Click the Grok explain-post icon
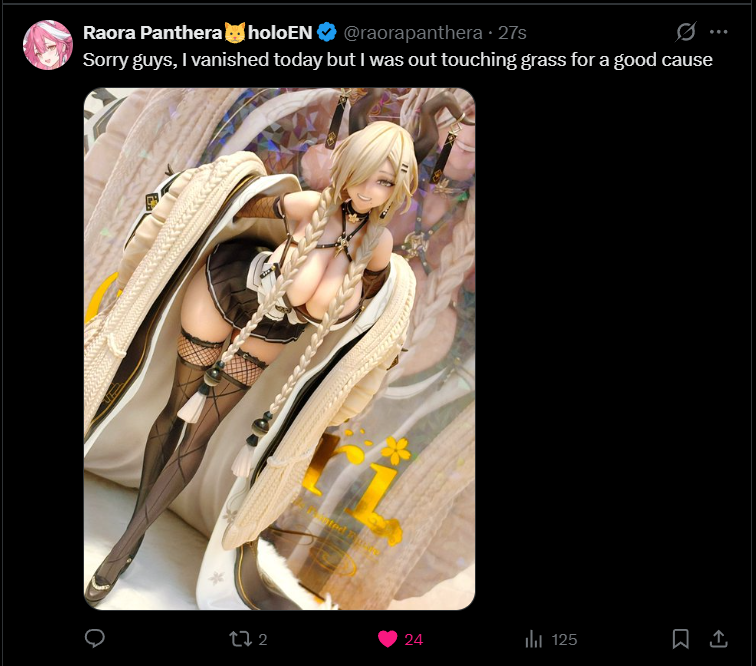Image resolution: width=756 pixels, height=666 pixels. 685,32
